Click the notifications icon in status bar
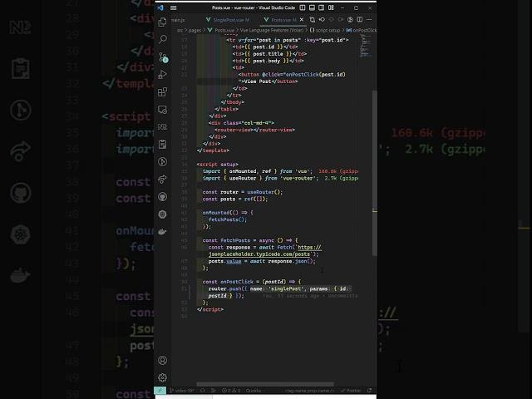 369,391
